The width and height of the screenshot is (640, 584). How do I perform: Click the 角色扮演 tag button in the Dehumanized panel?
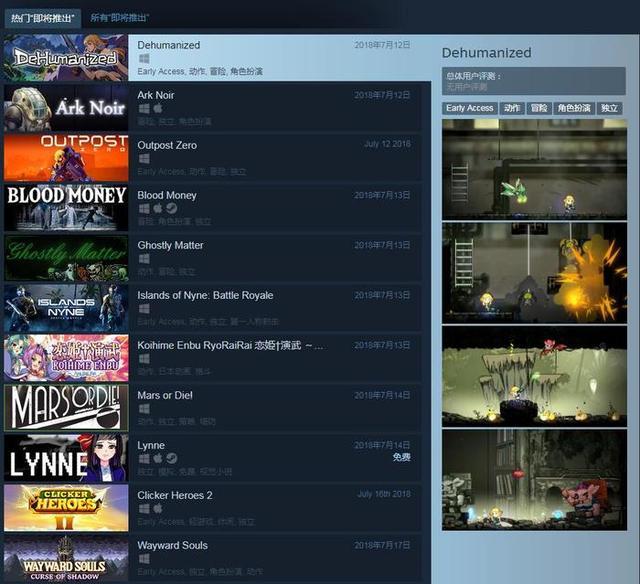[x=574, y=108]
